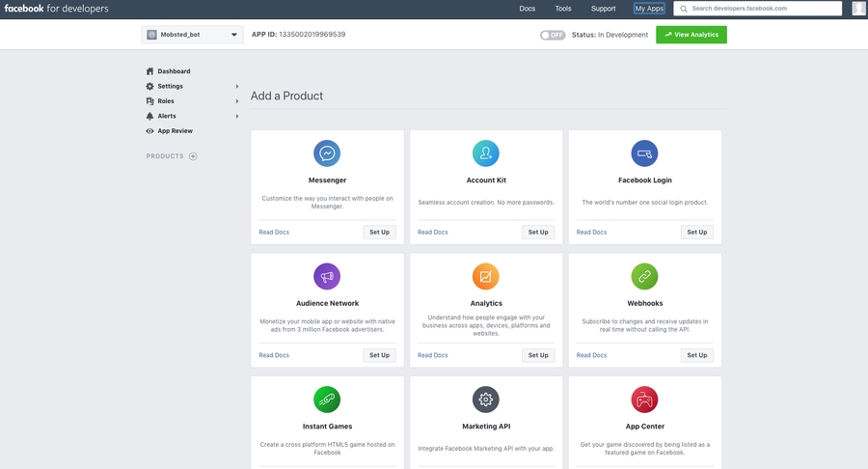Open the Mobsted_bot app selector dropdown
The image size is (868, 469).
click(x=192, y=35)
